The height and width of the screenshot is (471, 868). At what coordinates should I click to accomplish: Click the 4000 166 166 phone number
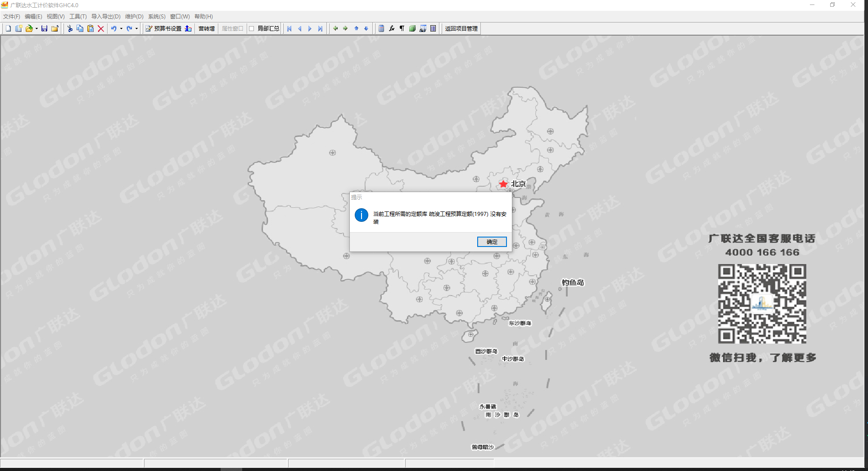point(762,252)
